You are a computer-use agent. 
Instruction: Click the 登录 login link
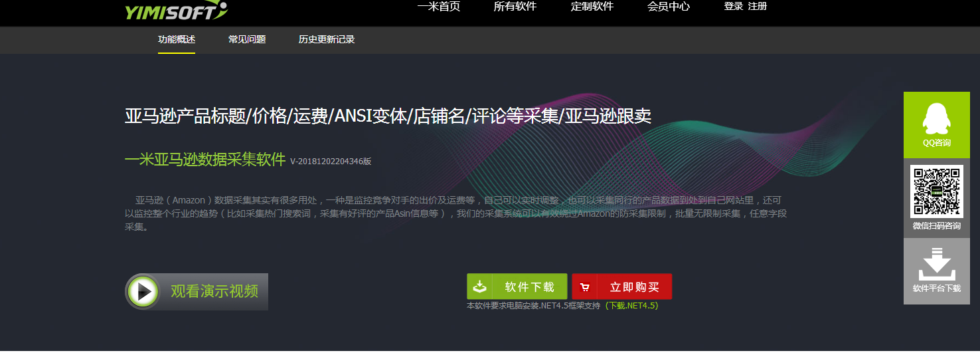[734, 7]
